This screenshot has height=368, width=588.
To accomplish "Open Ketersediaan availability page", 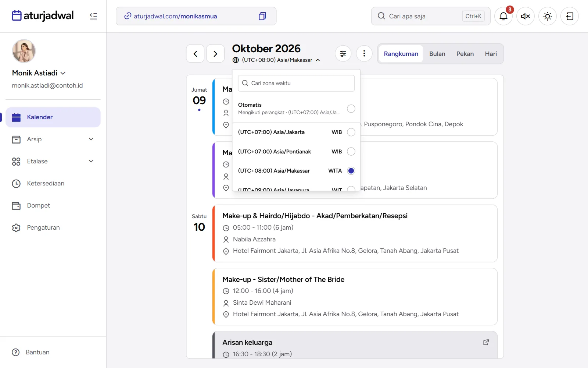I will pyautogui.click(x=53, y=183).
